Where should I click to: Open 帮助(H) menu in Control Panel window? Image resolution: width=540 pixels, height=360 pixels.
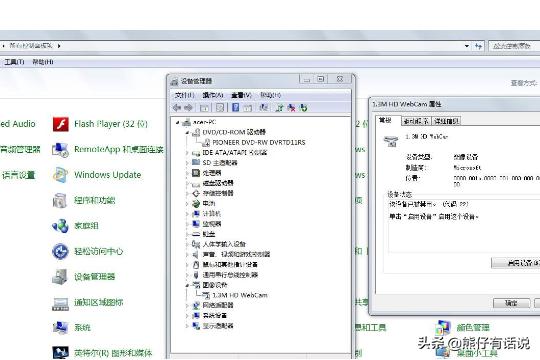pyautogui.click(x=43, y=62)
